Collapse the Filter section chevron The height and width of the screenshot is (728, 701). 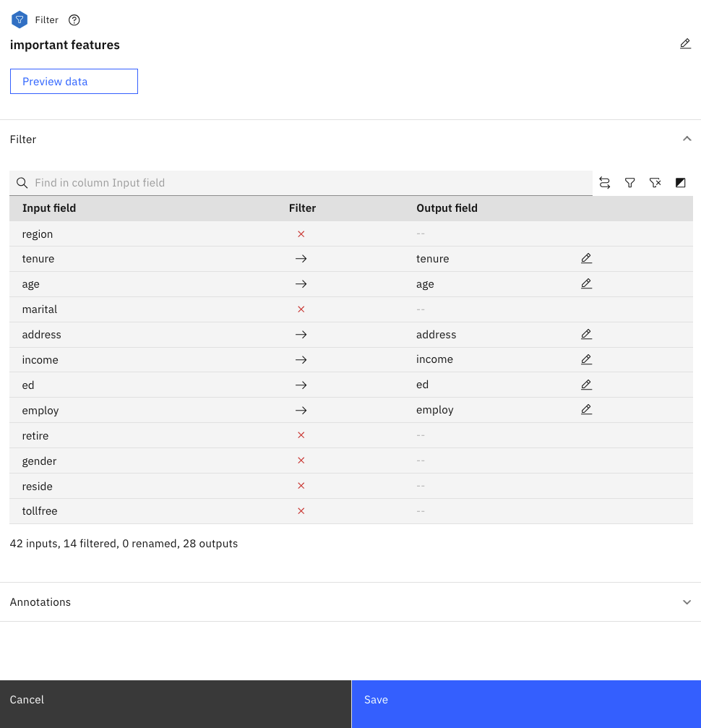point(687,139)
